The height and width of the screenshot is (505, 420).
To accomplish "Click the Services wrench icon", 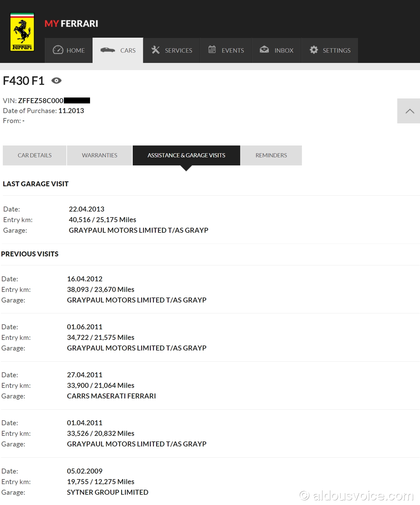I will [155, 50].
